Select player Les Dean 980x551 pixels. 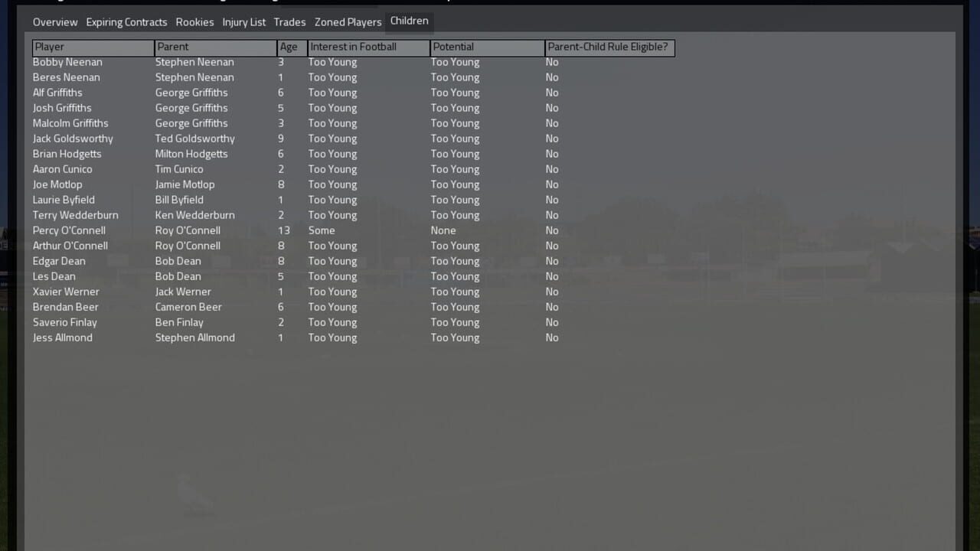coord(54,276)
